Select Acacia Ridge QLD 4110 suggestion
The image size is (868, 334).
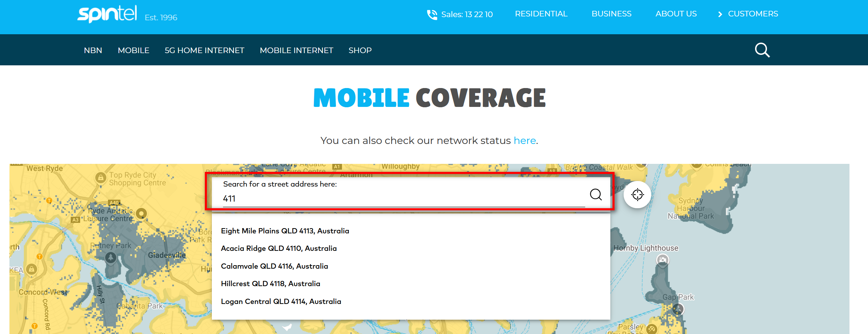279,248
